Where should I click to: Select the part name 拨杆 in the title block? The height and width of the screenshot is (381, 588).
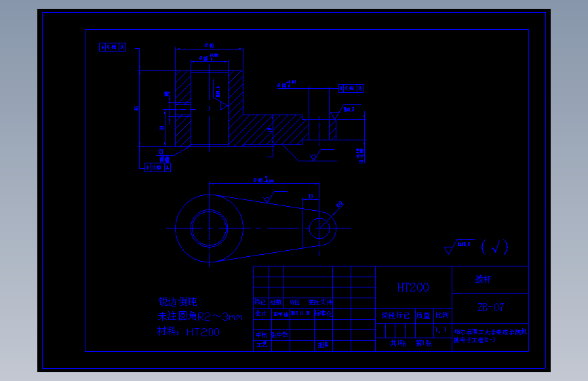tap(483, 279)
